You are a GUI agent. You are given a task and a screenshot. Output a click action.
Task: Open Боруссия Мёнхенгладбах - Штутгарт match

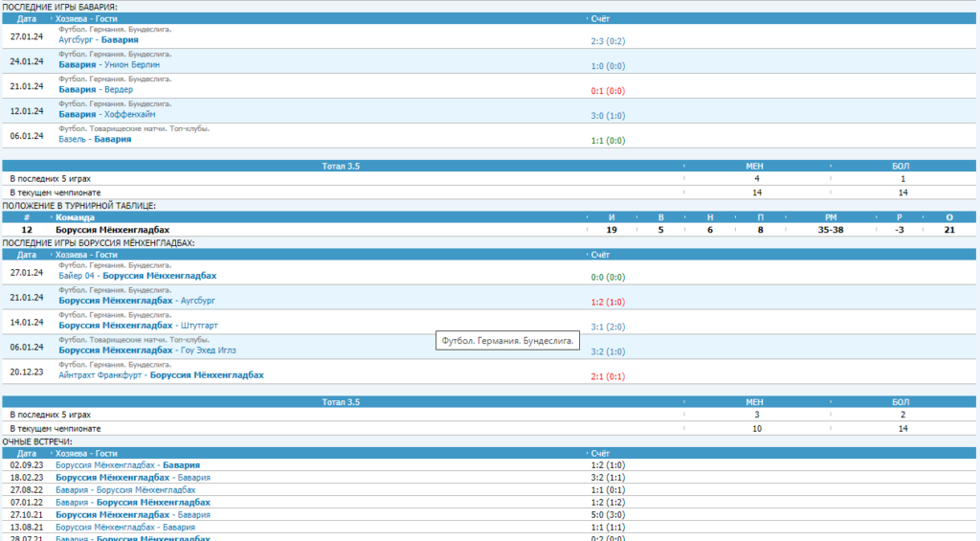138,326
